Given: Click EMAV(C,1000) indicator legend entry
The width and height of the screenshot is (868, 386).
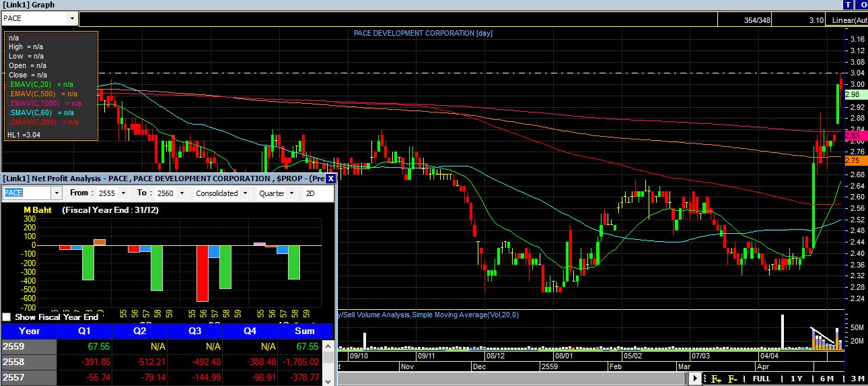Looking at the screenshot, I should tap(45, 103).
